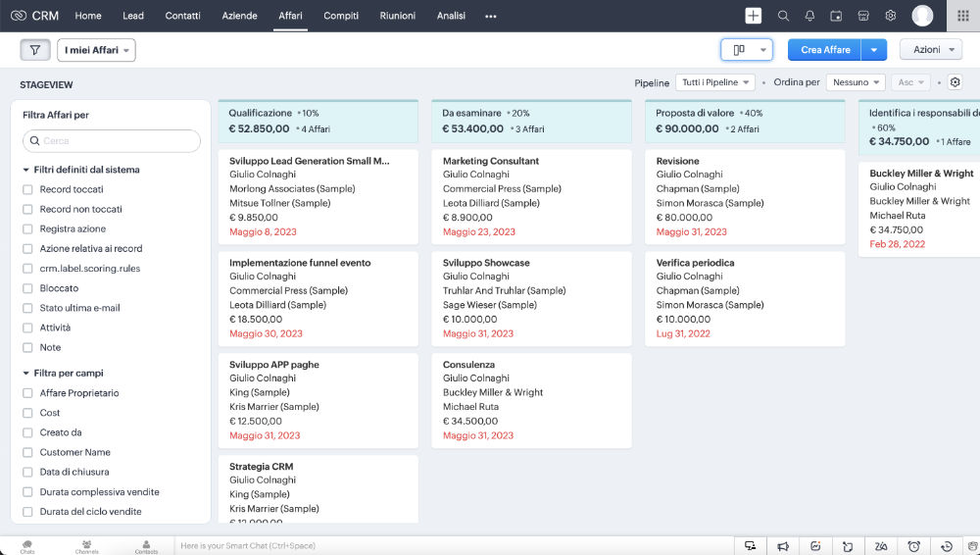Go to the Home tab

pyautogui.click(x=88, y=16)
